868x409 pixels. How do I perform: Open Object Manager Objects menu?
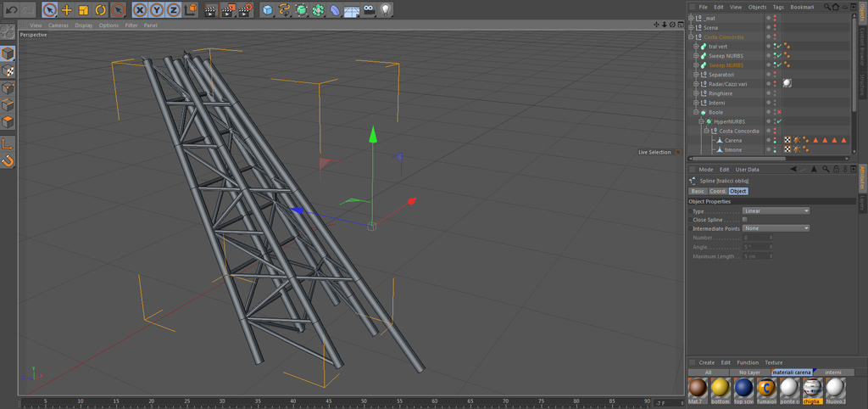[757, 7]
